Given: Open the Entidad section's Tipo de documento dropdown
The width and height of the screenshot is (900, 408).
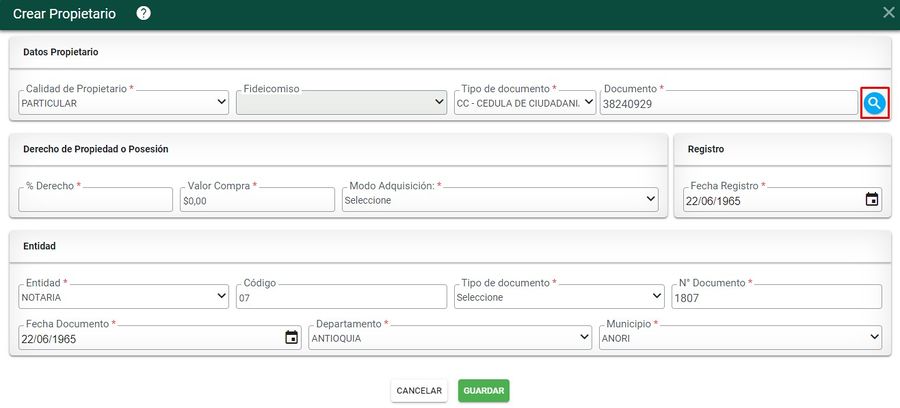Looking at the screenshot, I should [x=559, y=297].
